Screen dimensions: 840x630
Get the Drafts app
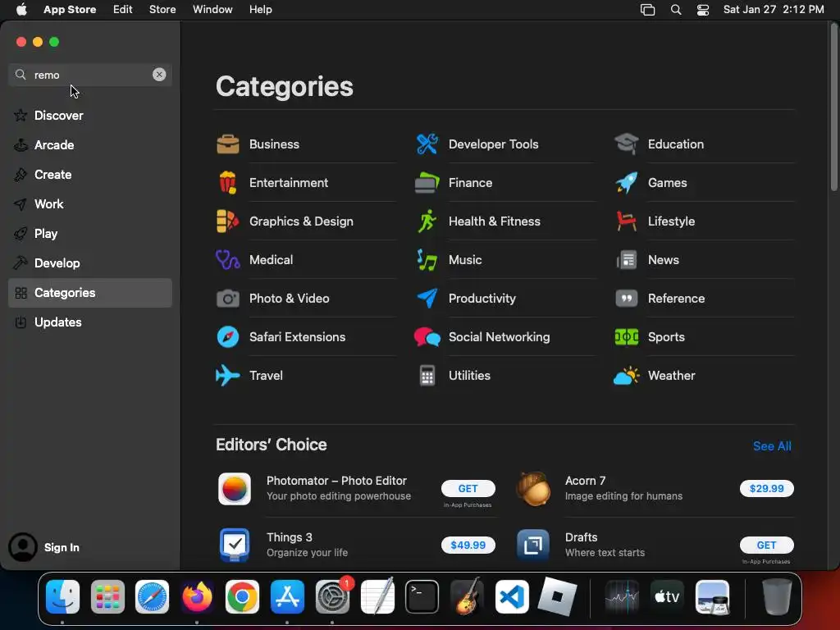click(767, 545)
